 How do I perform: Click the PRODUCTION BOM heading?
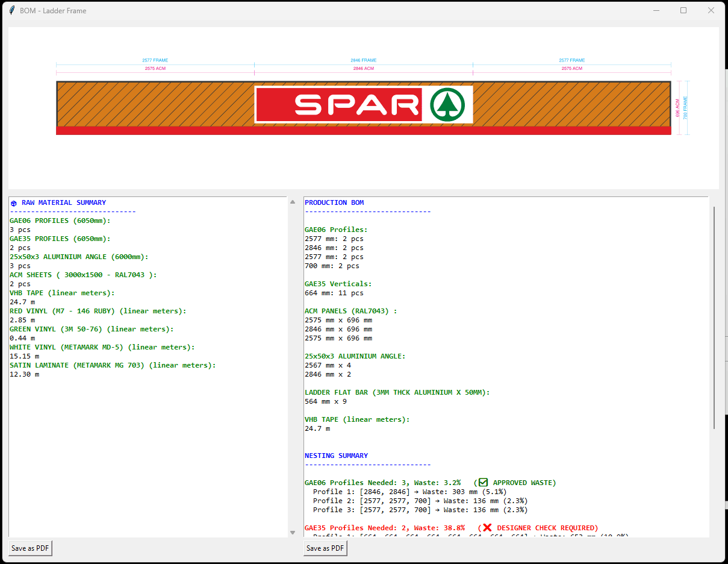[x=334, y=202]
